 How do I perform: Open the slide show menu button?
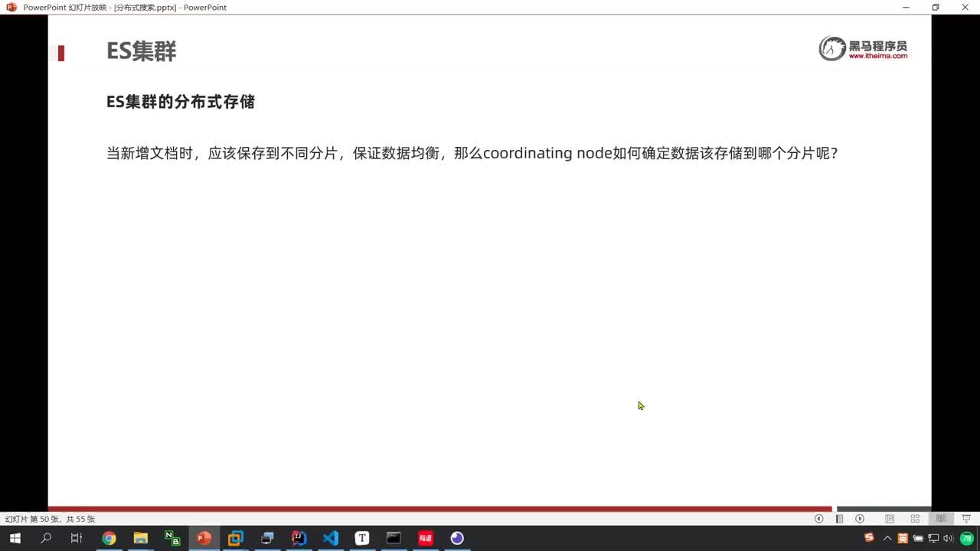[839, 519]
